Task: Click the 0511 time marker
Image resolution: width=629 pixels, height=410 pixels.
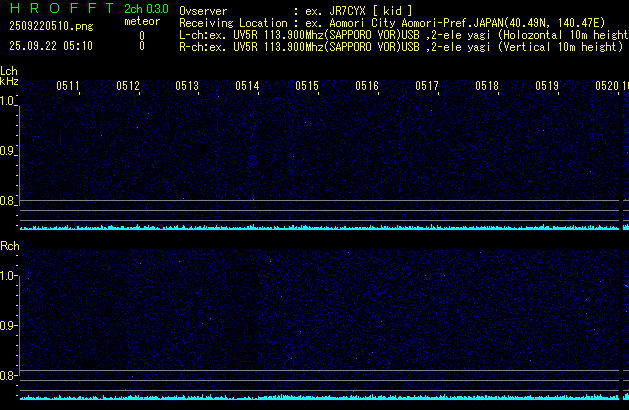Action: (68, 87)
